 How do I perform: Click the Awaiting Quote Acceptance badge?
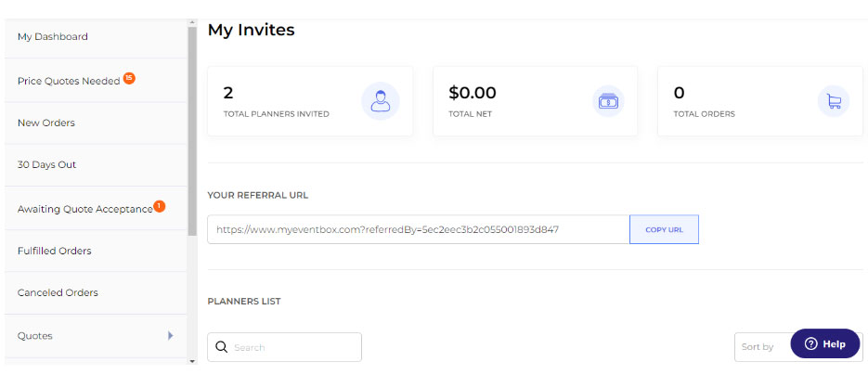pos(160,206)
